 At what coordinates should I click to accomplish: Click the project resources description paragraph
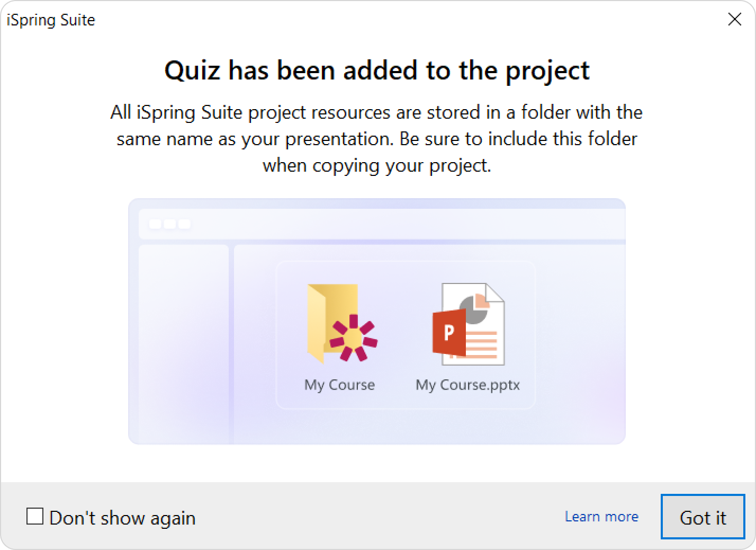[377, 139]
